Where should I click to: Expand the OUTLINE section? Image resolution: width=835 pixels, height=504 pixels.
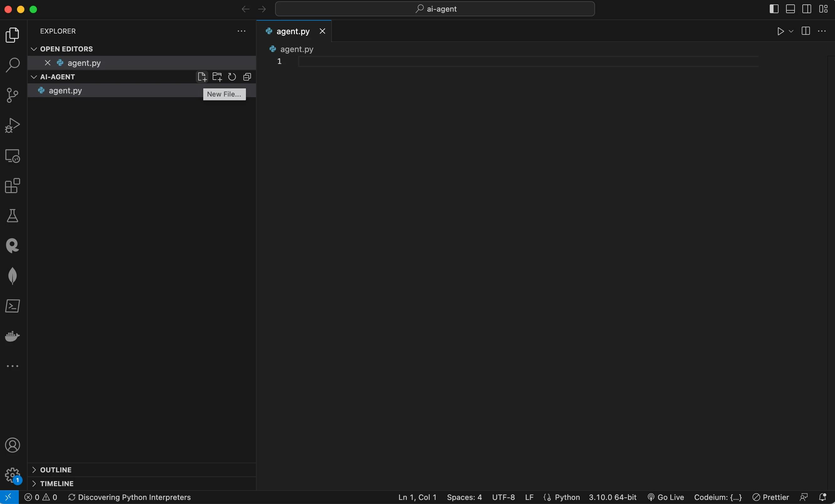(x=56, y=470)
